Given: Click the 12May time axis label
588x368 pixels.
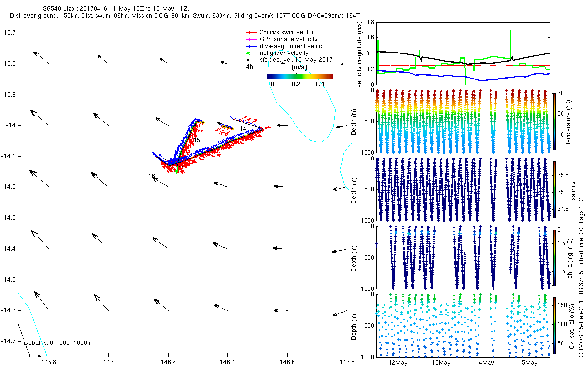Looking at the screenshot, I should coord(397,362).
